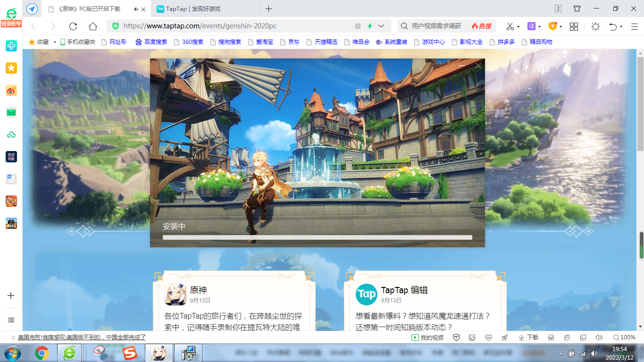The width and height of the screenshot is (644, 362).
Task: Open the 游戏中心 bookmark
Action: (429, 42)
